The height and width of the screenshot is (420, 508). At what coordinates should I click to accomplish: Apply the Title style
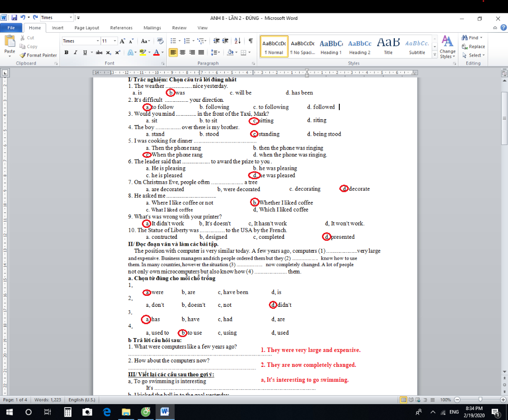388,47
